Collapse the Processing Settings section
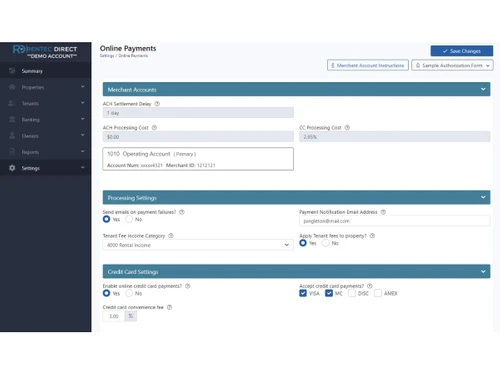Screen dimensions: 500x375 483,197
